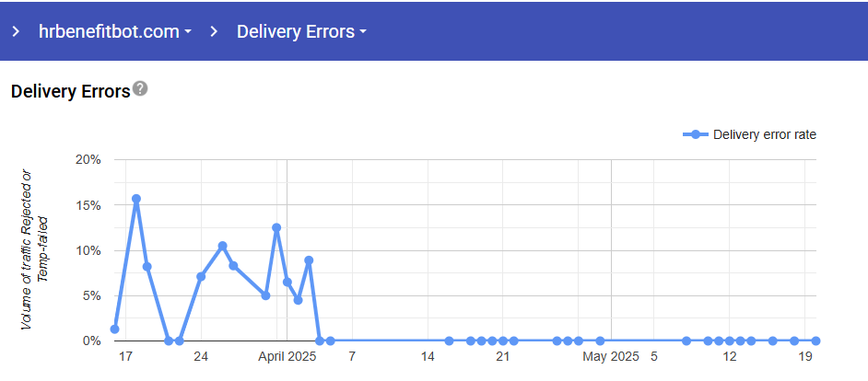Click the Delivery Errors section heading text
Image resolution: width=868 pixels, height=381 pixels.
tap(70, 91)
